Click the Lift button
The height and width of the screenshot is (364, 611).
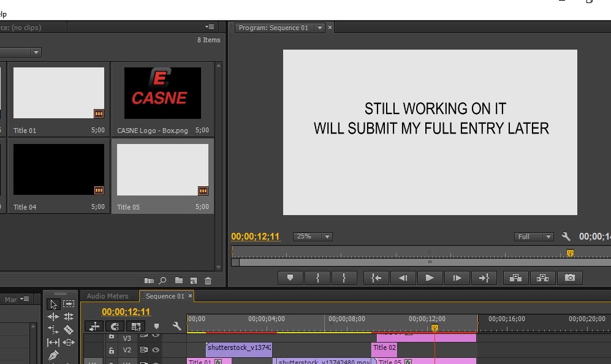coord(515,278)
